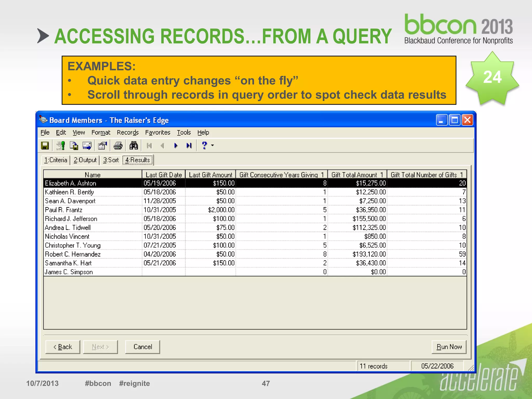Click the export/send mail envelope icon
532x399 pixels.
tap(87, 145)
